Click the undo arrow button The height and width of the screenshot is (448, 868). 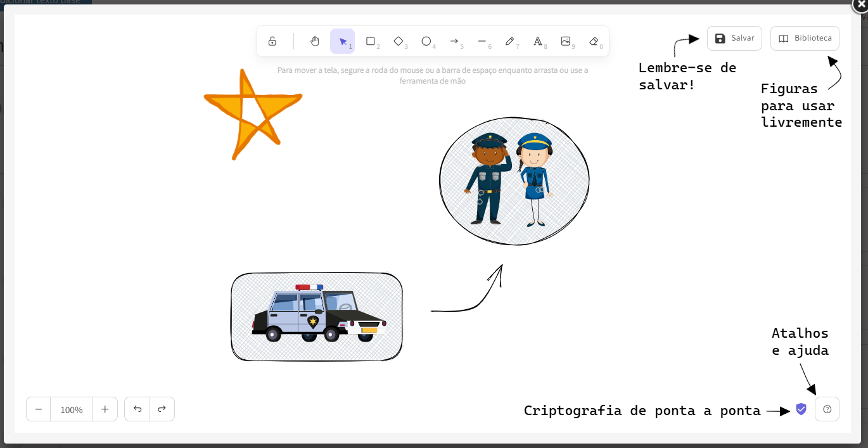point(137,409)
